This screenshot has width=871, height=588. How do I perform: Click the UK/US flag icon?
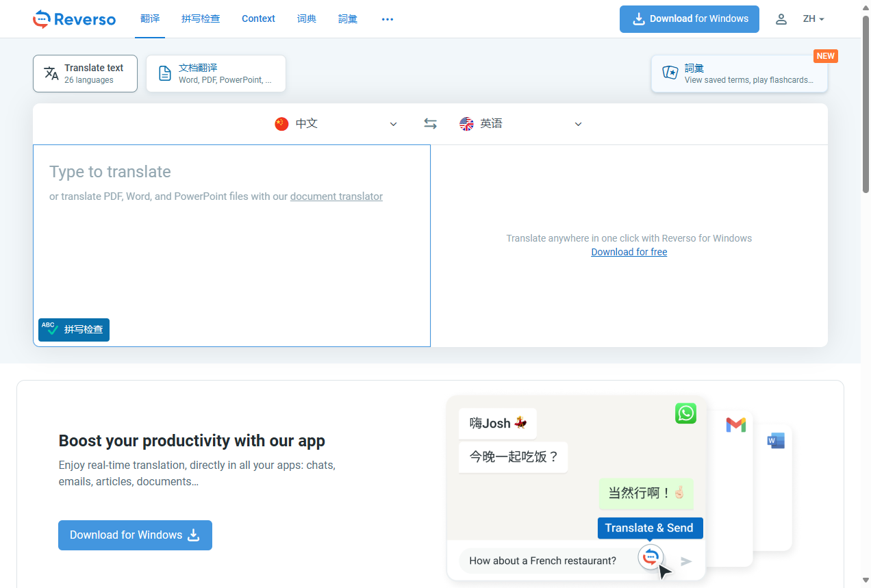(466, 124)
